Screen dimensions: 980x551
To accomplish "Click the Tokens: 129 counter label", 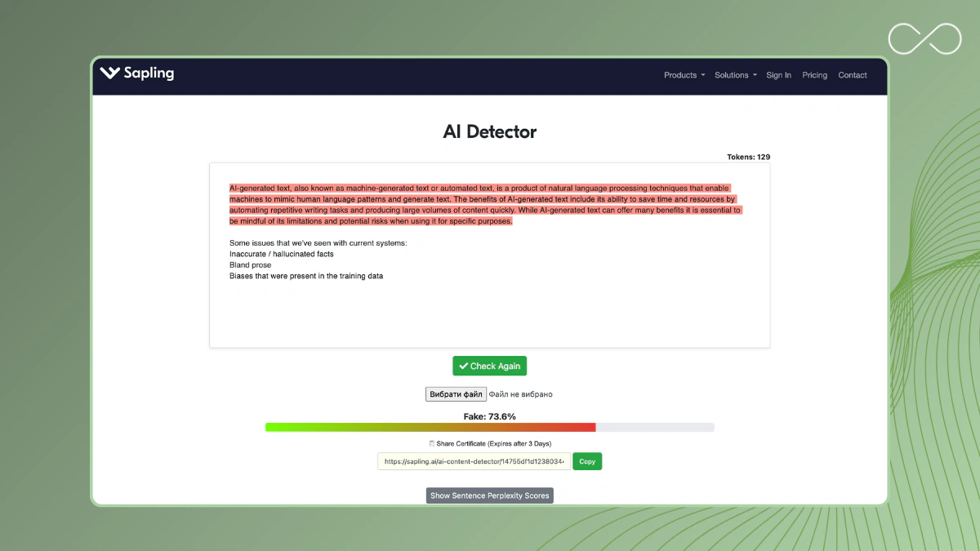I will [x=748, y=157].
